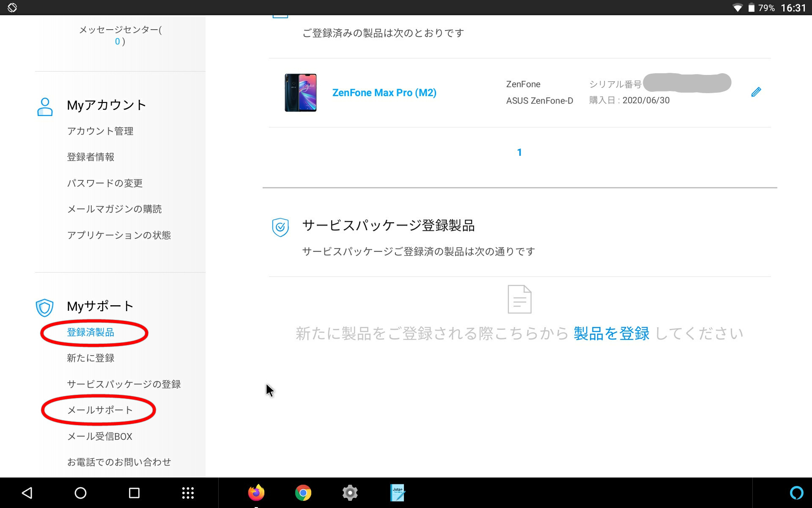Viewport: 812px width, 508px height.
Task: Click the Myアカウント person icon
Action: 45,107
